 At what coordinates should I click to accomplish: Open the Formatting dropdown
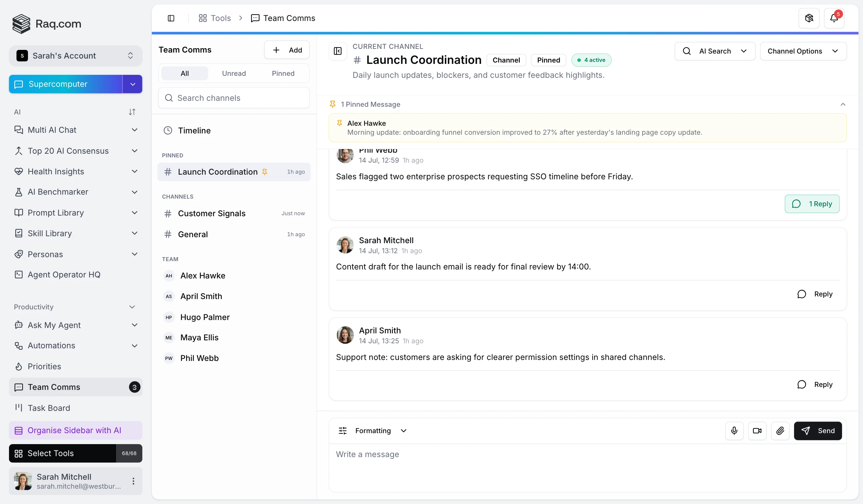(x=372, y=430)
